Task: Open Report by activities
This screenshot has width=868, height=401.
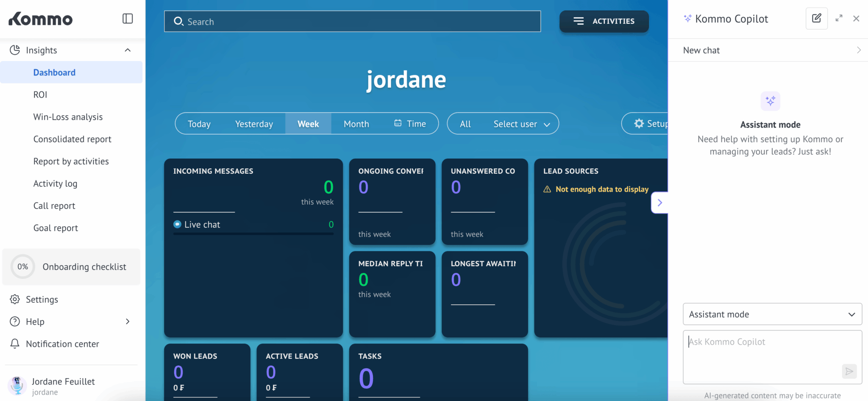Action: coord(71,162)
